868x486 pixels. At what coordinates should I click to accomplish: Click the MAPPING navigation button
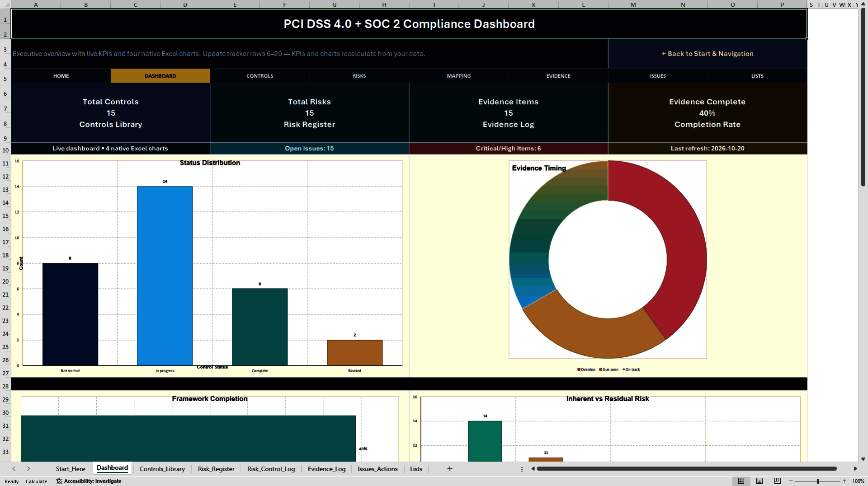point(459,76)
